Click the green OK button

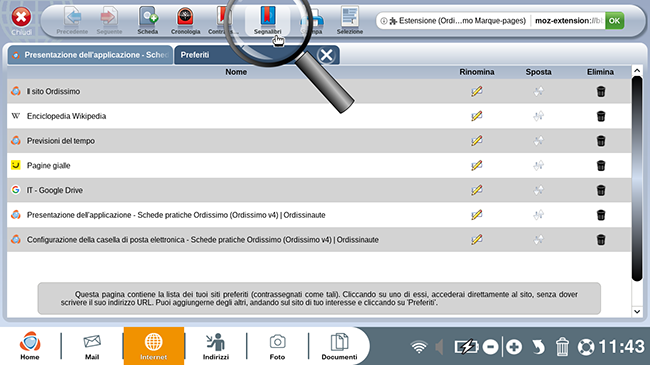click(x=614, y=20)
